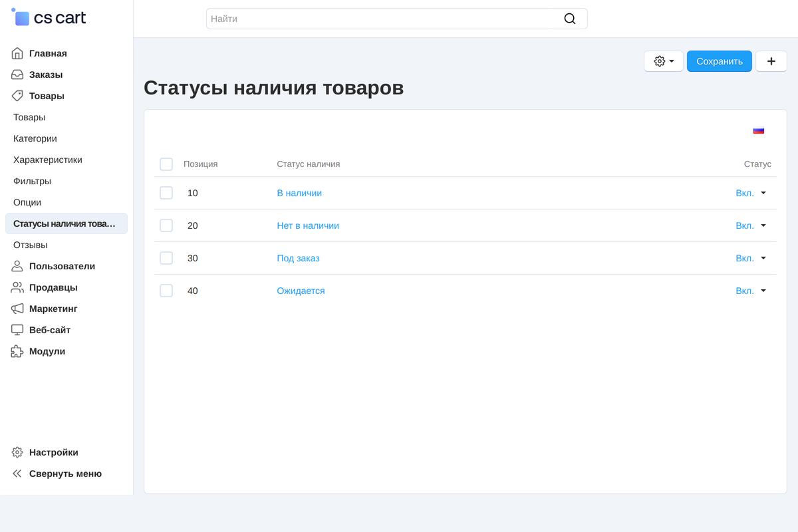The height and width of the screenshot is (532, 798).
Task: Open the gear settings dropdown
Action: pos(664,61)
